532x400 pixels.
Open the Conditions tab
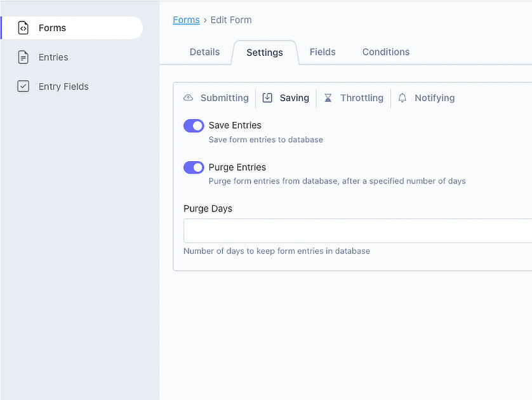coord(386,52)
